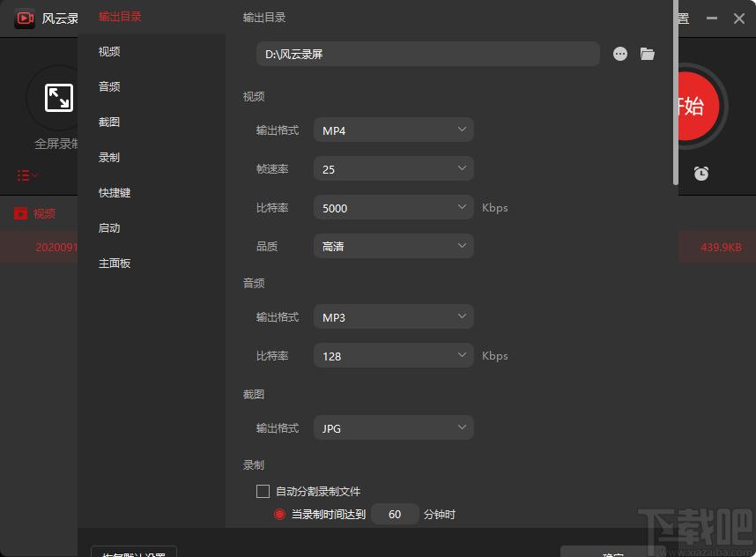Click the red start recording button
The width and height of the screenshot is (756, 557).
pos(698,106)
